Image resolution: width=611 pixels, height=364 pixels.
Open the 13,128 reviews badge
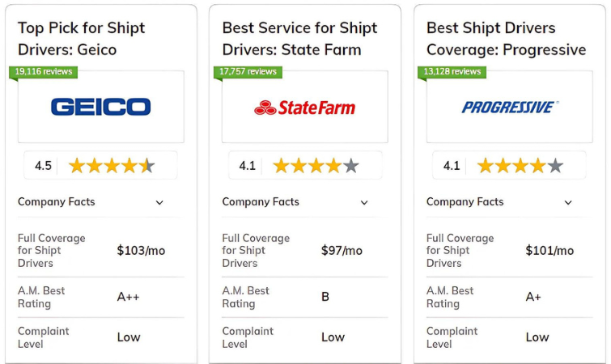452,72
